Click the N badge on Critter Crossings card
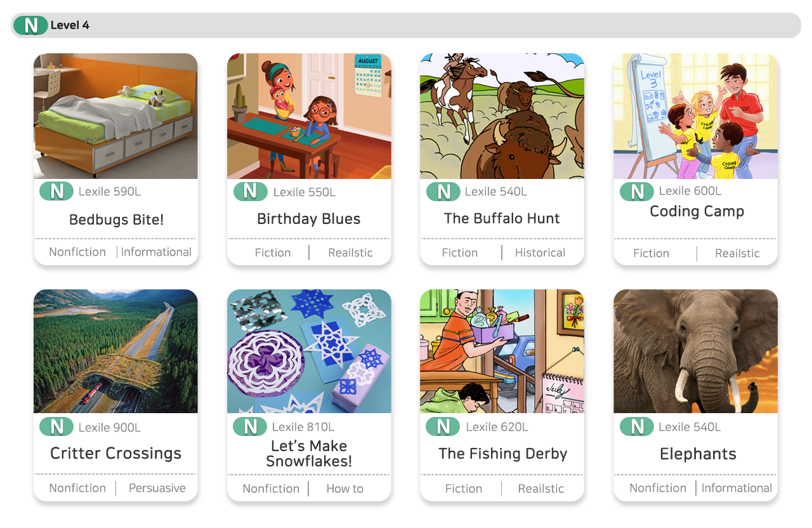 pyautogui.click(x=56, y=427)
